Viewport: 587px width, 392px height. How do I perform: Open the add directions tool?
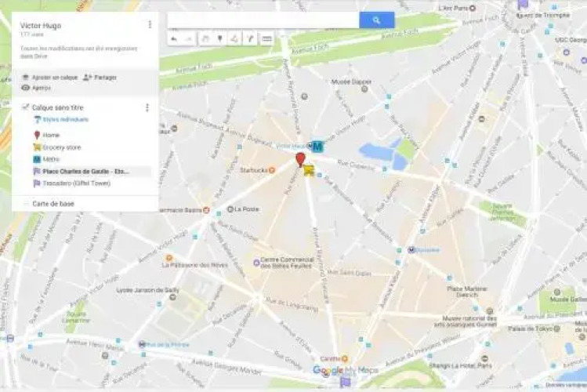251,39
